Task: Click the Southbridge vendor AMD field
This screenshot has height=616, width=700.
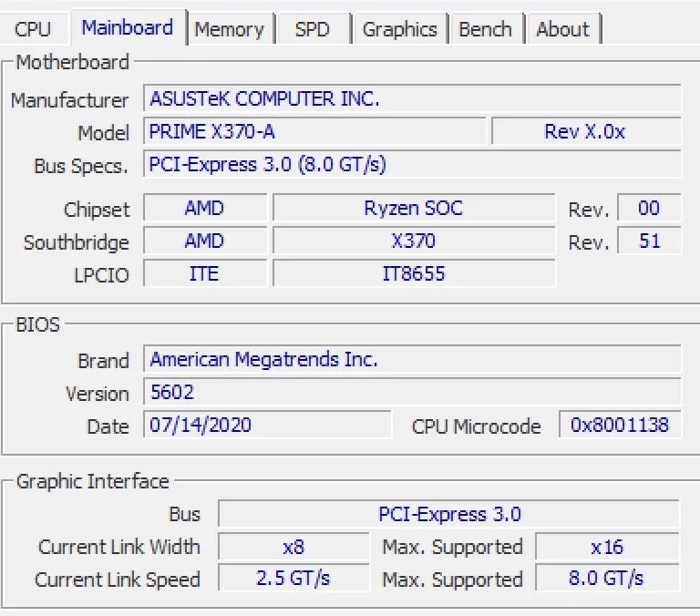Action: click(x=205, y=241)
